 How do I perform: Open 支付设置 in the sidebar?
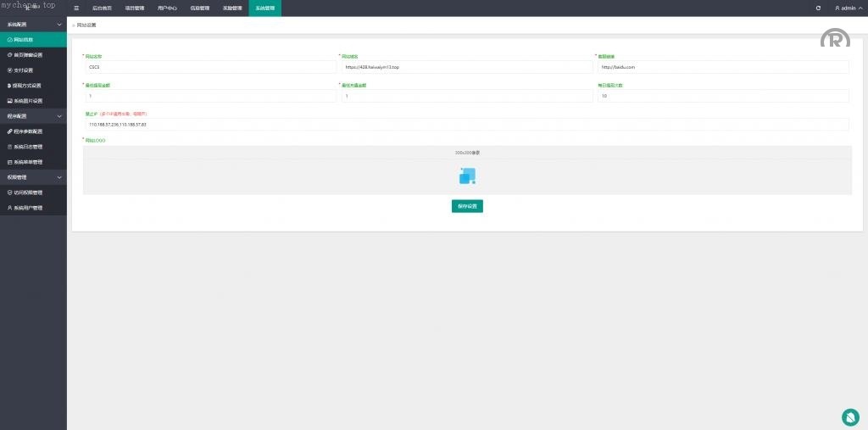click(x=23, y=70)
